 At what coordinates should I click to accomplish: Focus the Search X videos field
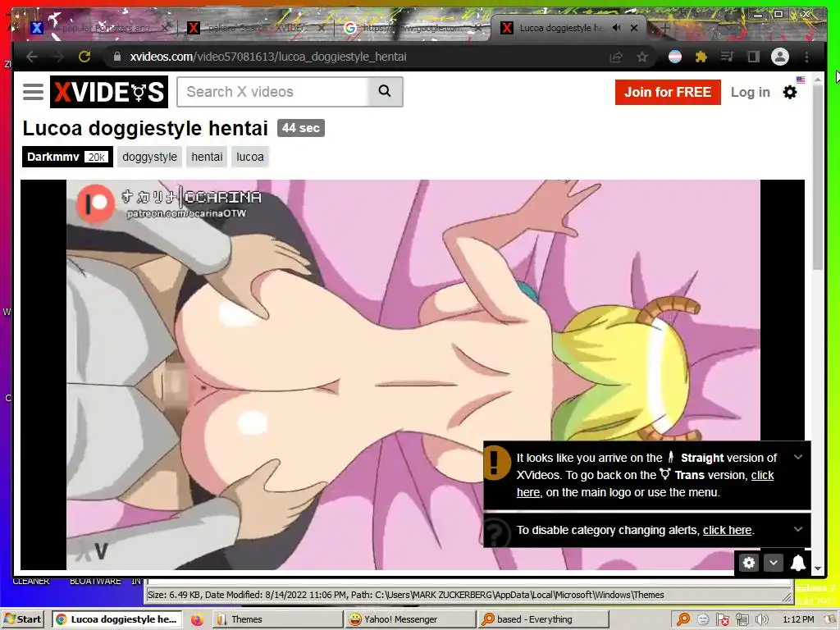pos(272,92)
